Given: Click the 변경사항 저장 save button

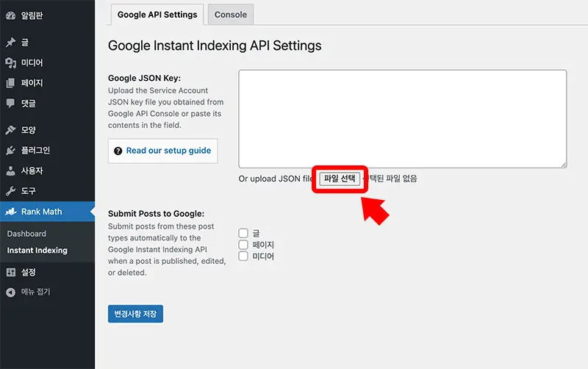Looking at the screenshot, I should [135, 314].
